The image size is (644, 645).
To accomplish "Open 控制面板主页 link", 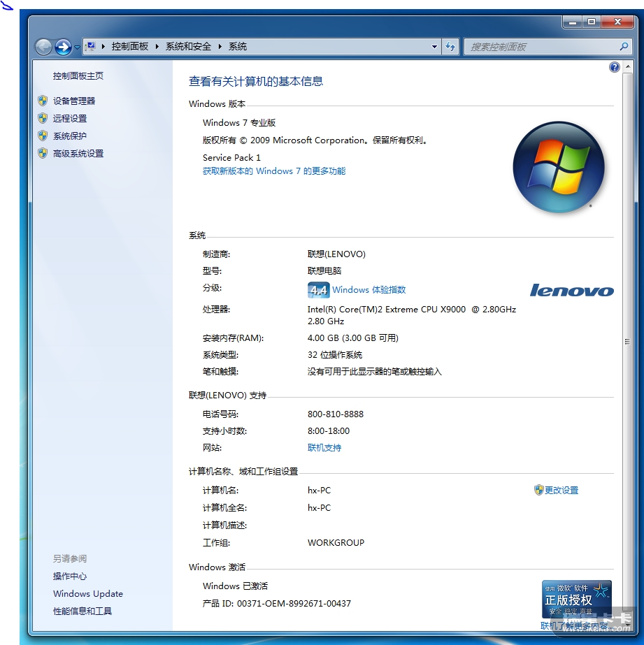I will (x=78, y=75).
